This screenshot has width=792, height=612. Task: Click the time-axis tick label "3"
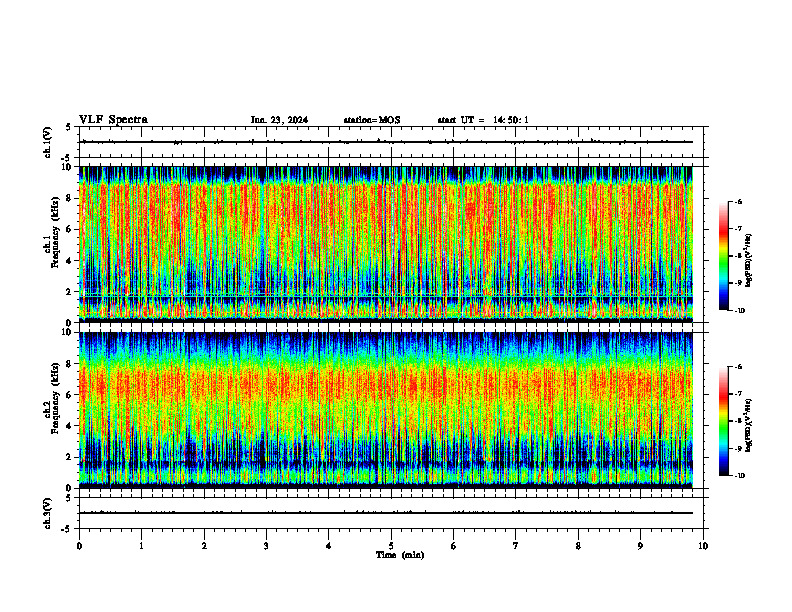point(266,546)
